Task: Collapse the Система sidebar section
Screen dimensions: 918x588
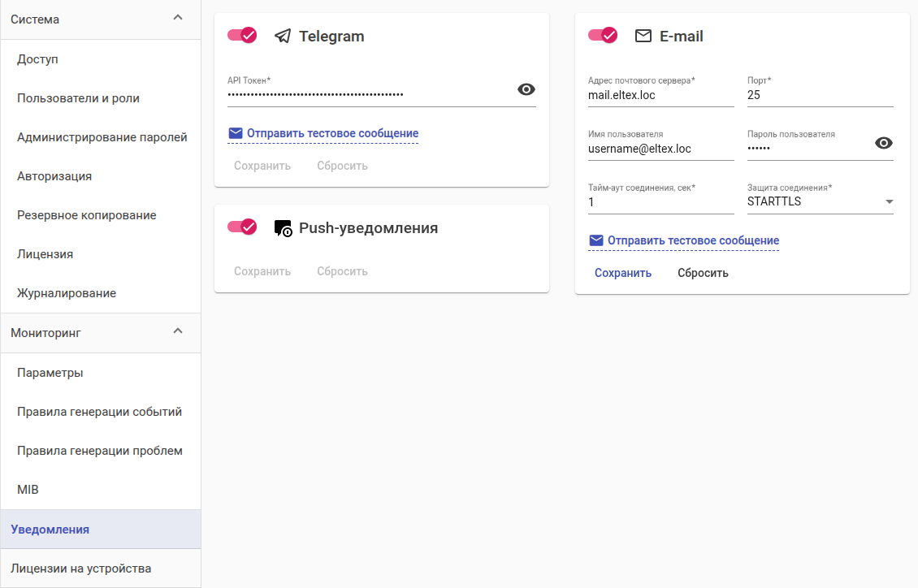Action: point(179,18)
